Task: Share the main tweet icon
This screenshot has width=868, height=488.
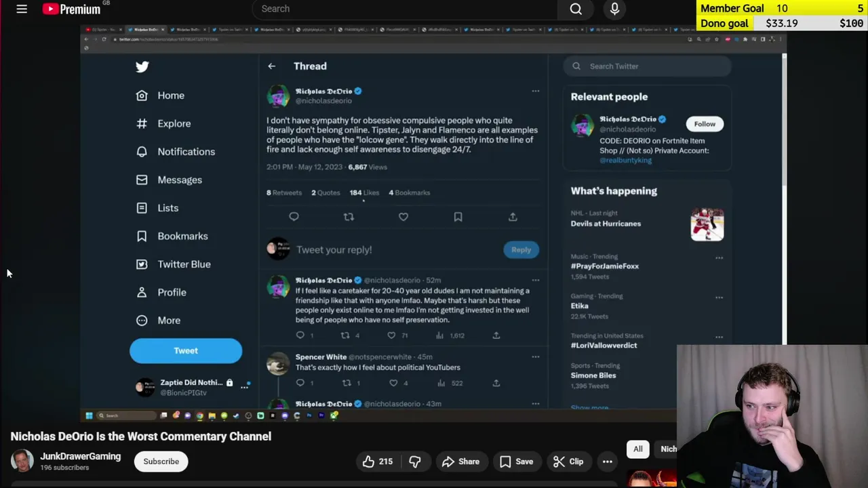Action: point(513,217)
